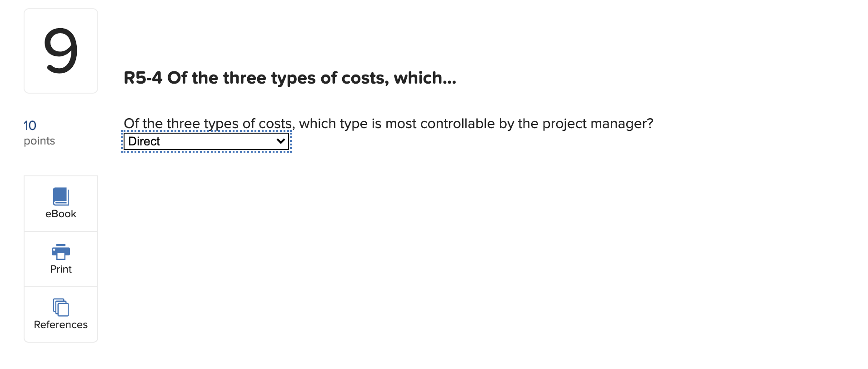The image size is (868, 369).
Task: Click the sidebar icon for the eBook tool
Action: pyautogui.click(x=60, y=196)
